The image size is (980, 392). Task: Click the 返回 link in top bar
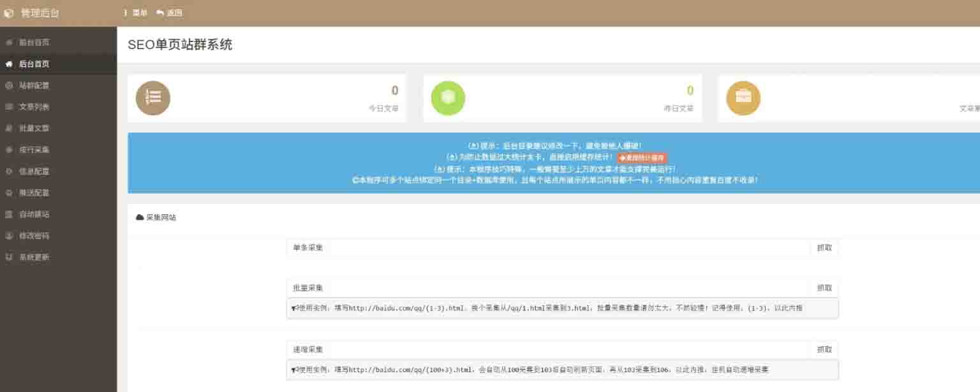point(169,13)
